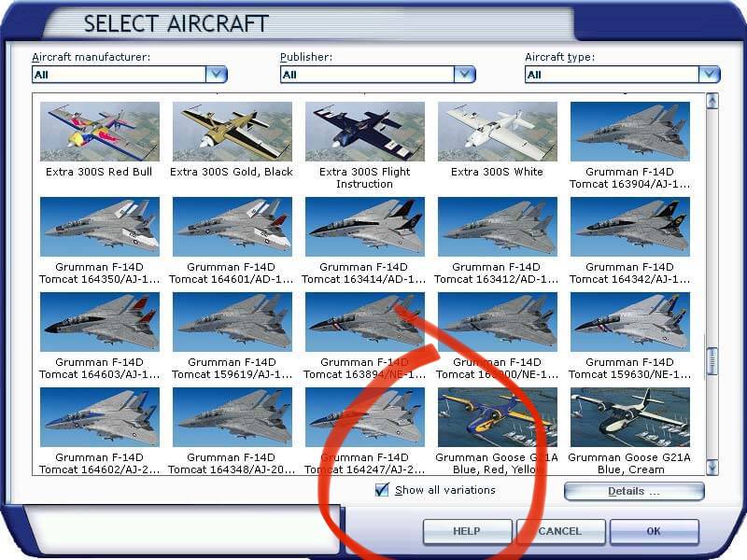Screen dimensions: 747x560
Task: Click the aircraft list scrollbar thumb
Action: click(x=712, y=361)
